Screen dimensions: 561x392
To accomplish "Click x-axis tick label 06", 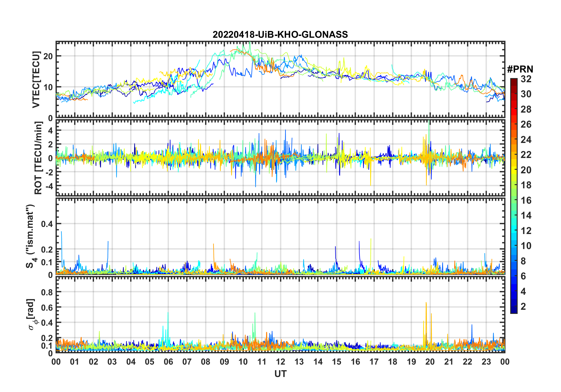I will (x=168, y=362).
